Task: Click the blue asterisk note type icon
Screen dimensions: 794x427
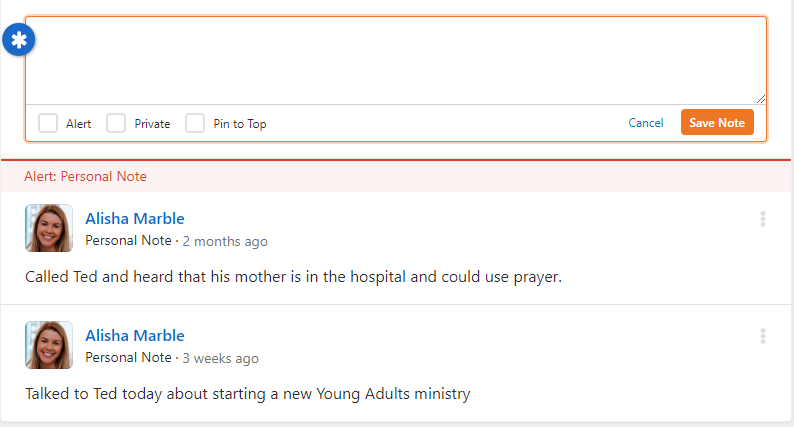Action: (19, 40)
